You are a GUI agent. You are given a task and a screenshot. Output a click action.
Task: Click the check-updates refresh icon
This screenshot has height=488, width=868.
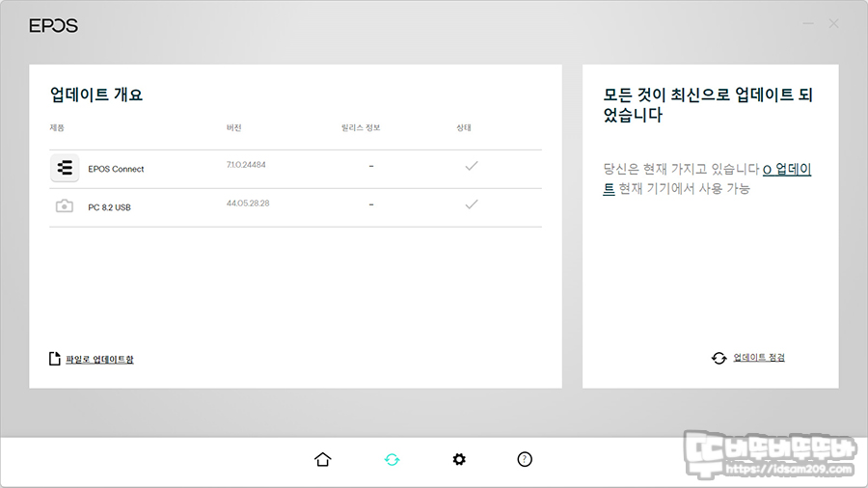point(719,358)
